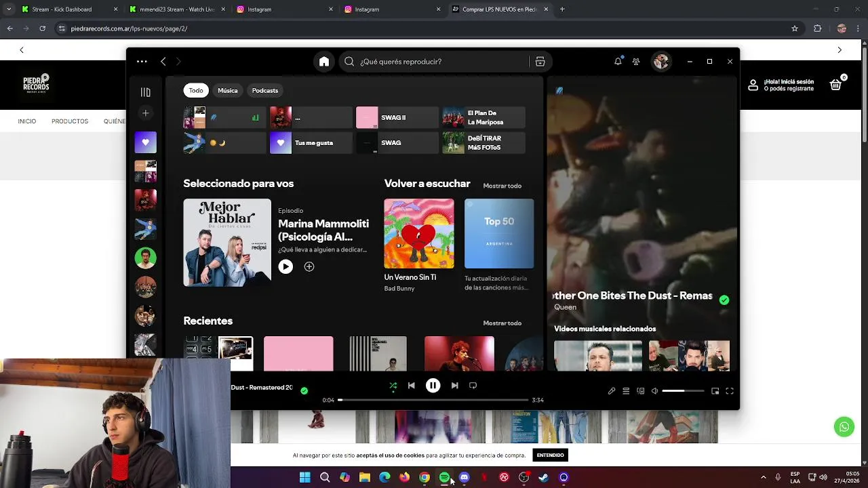Open Spotify notifications bell
Image resolution: width=868 pixels, height=488 pixels.
point(618,62)
